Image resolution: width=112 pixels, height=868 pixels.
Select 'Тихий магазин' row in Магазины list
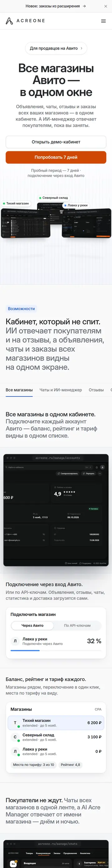(56, 723)
